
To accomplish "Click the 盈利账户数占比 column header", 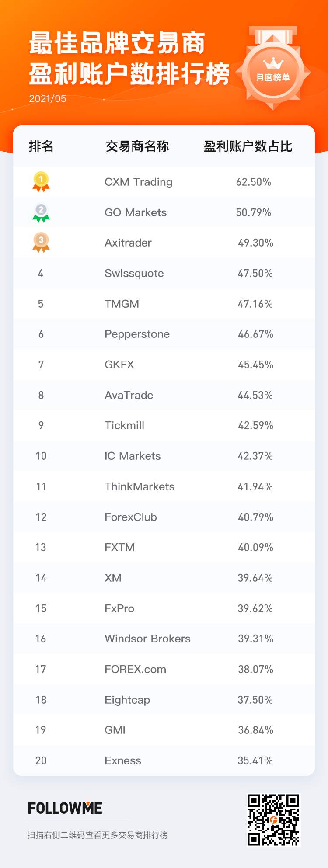I will pos(248,146).
